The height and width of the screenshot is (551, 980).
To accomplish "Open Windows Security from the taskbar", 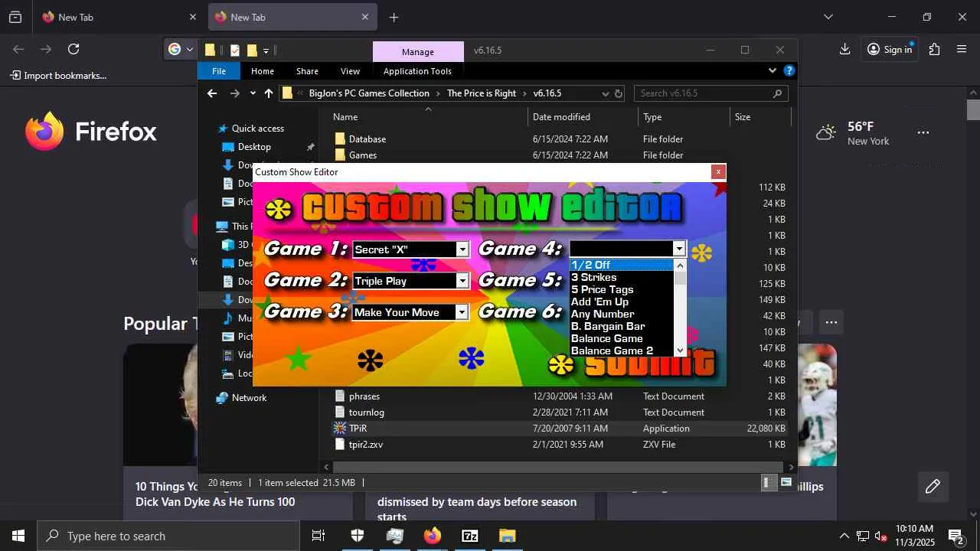I will coord(357,536).
